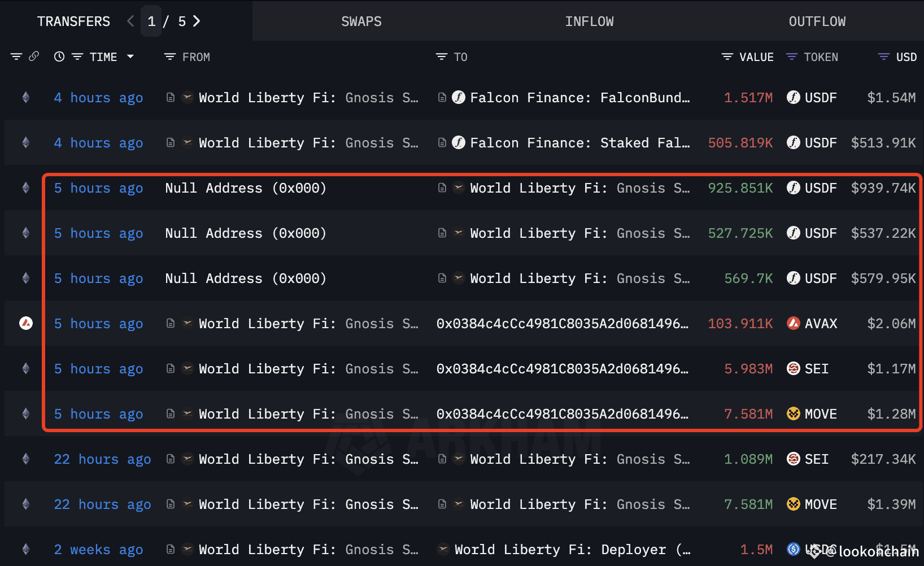924x566 pixels.
Task: Open 'Null Address (0x000)' in the 925.851K row
Action: click(x=246, y=188)
